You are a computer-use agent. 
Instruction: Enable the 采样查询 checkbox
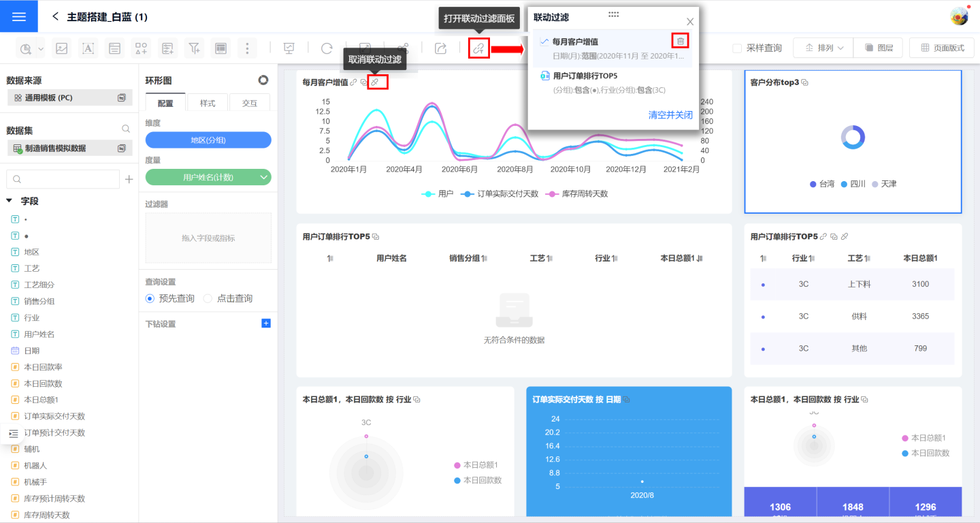pos(737,48)
